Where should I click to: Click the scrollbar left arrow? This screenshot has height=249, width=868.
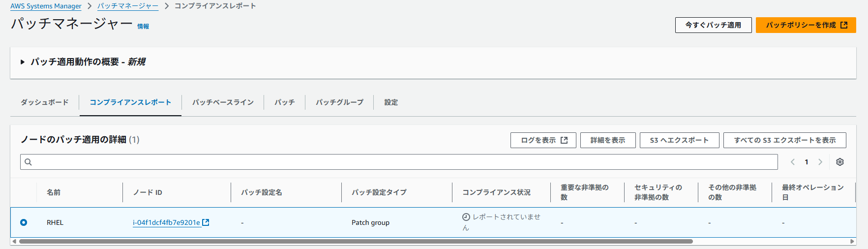click(14, 242)
